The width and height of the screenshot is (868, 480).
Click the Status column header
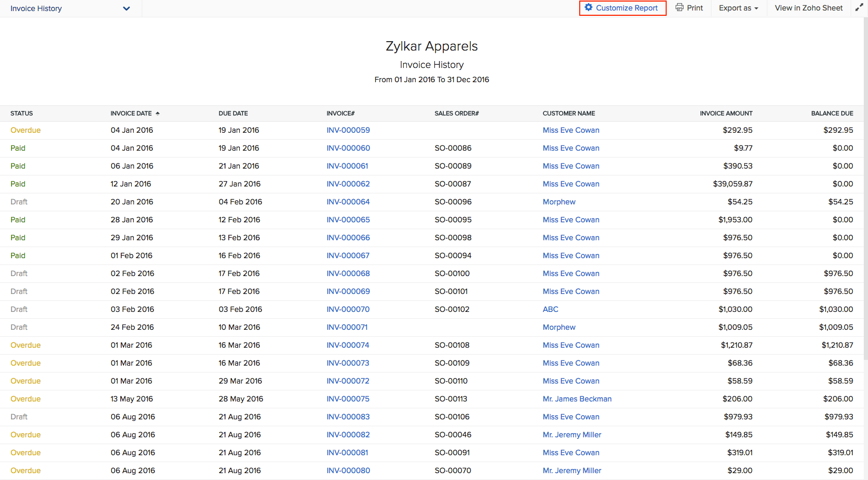22,113
